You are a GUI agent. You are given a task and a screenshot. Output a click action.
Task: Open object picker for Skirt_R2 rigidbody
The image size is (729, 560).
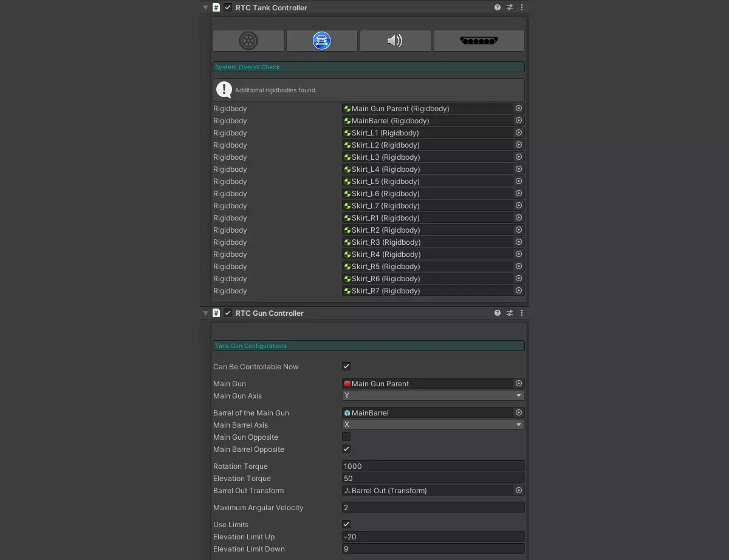519,230
